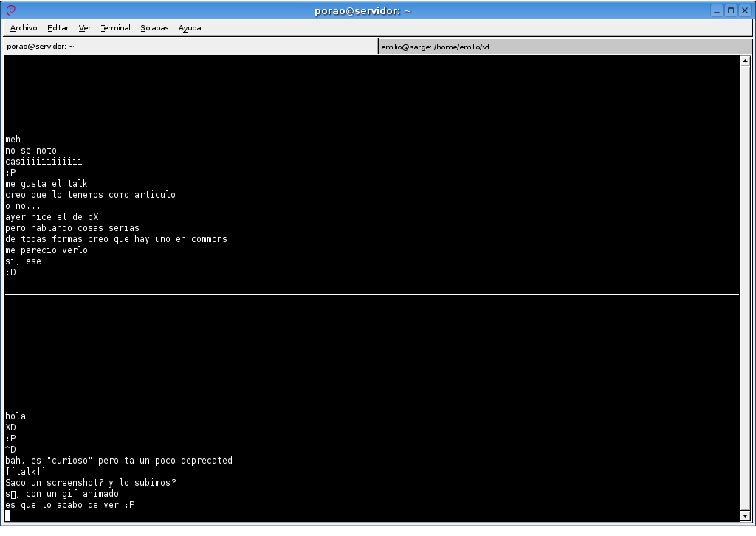The image size is (756, 536).
Task: Open the Archivo menu
Action: (24, 28)
